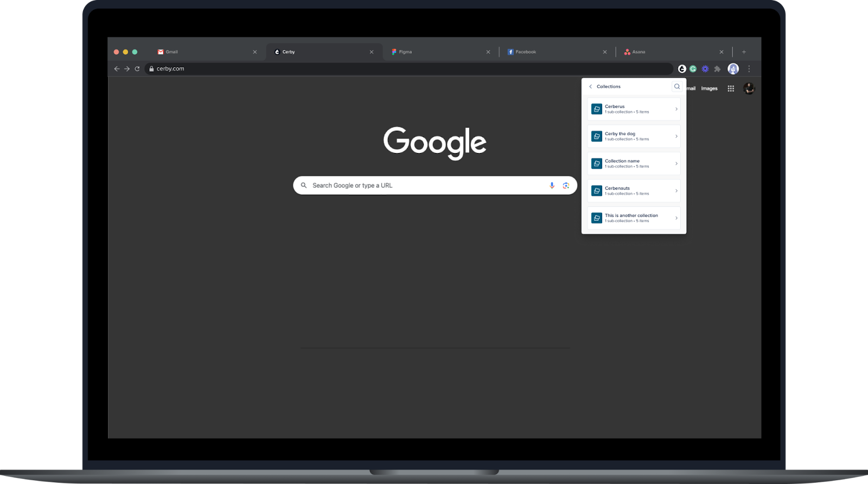Expand the Cerberus collection chevron
This screenshot has width=868, height=484.
[676, 109]
